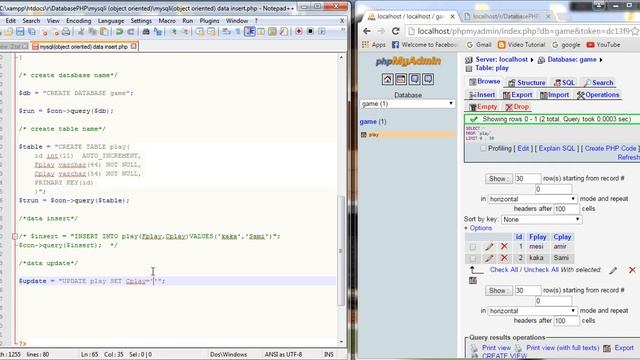The height and width of the screenshot is (360, 640).
Task: Click the Playback macro icon
Action: coord(322,31)
